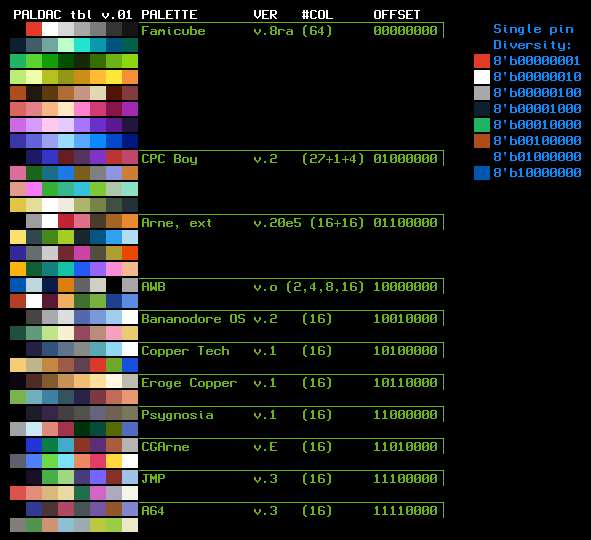This screenshot has width=591, height=540.
Task: Select the VER column header
Action: (265, 15)
